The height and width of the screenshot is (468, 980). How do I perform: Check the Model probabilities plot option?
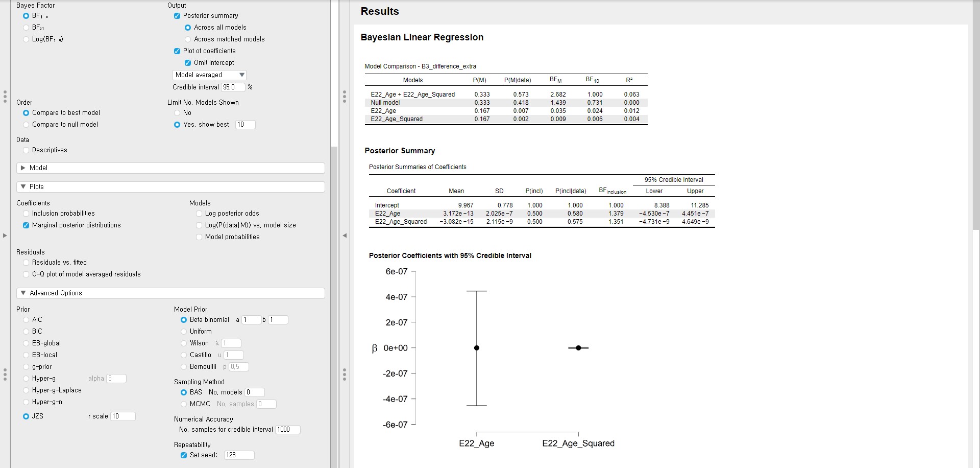pyautogui.click(x=199, y=237)
